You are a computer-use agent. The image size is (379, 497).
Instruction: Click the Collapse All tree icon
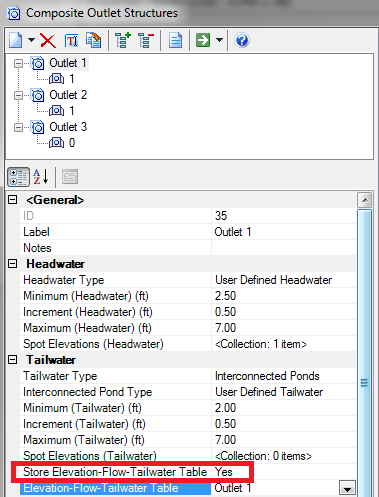click(x=146, y=40)
